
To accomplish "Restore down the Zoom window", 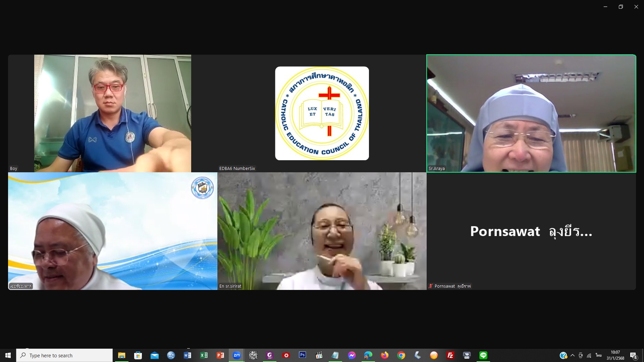I will click(621, 7).
